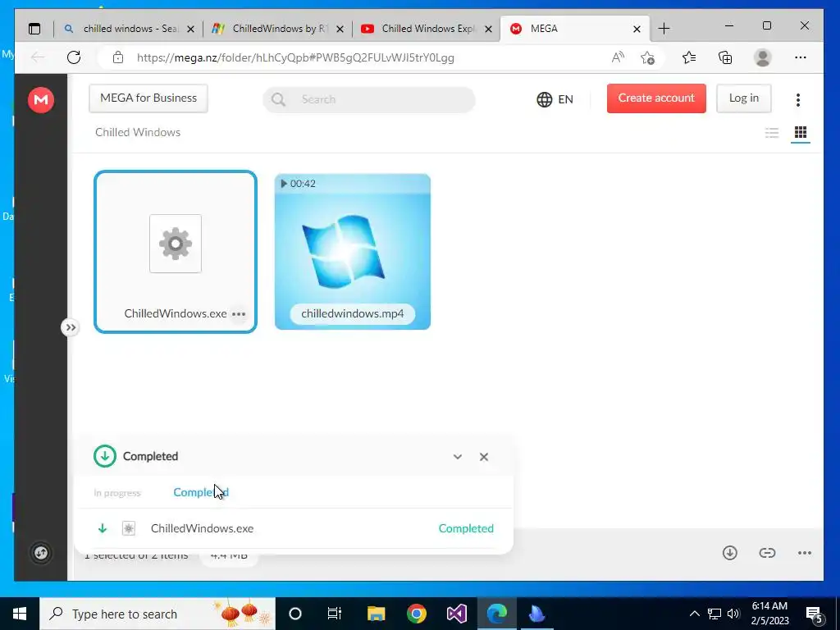Click the green download circle icon
840x630 pixels.
coord(105,456)
